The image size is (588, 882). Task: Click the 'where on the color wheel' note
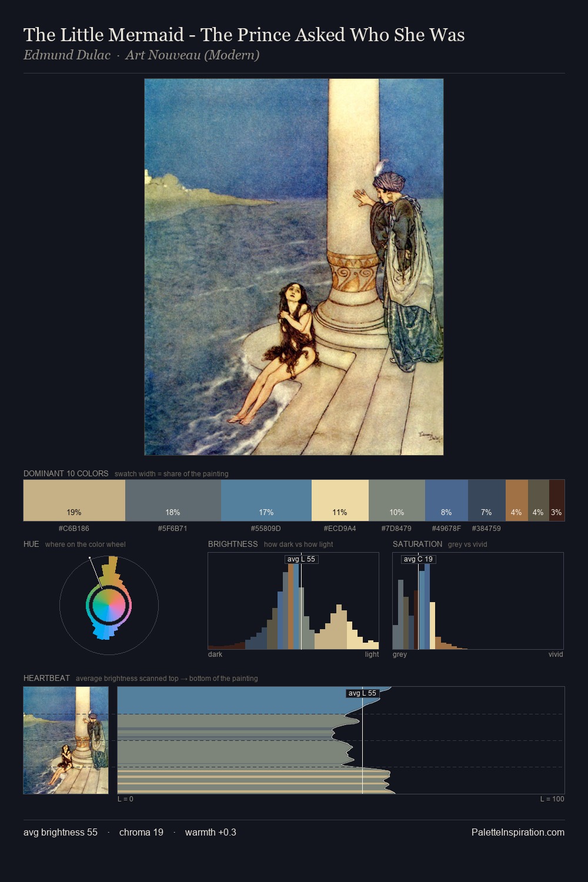point(85,544)
